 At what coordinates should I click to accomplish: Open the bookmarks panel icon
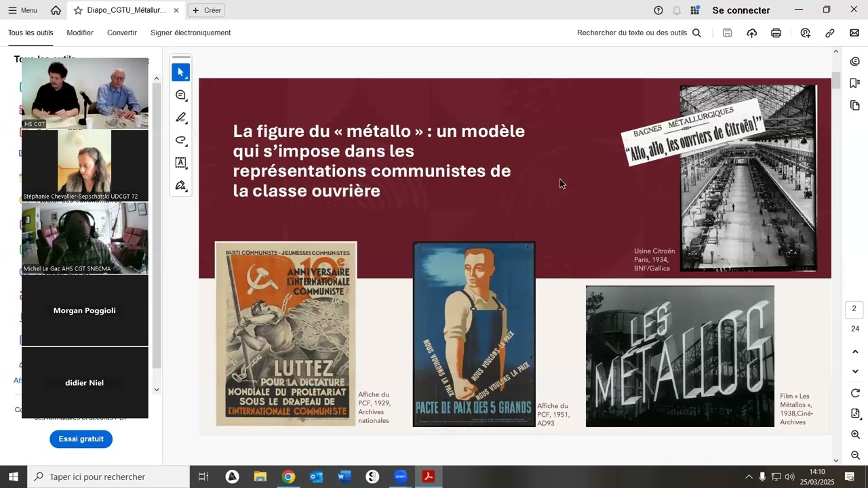(x=855, y=83)
